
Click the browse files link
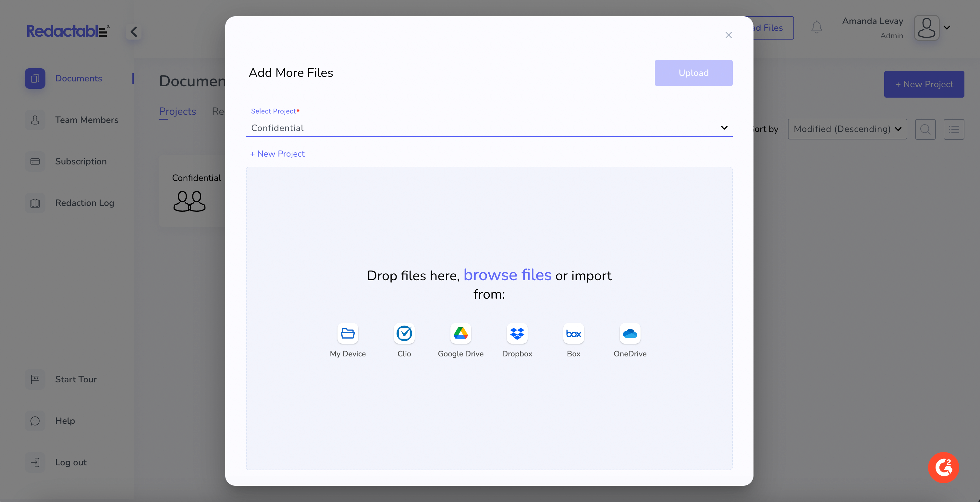point(507,275)
